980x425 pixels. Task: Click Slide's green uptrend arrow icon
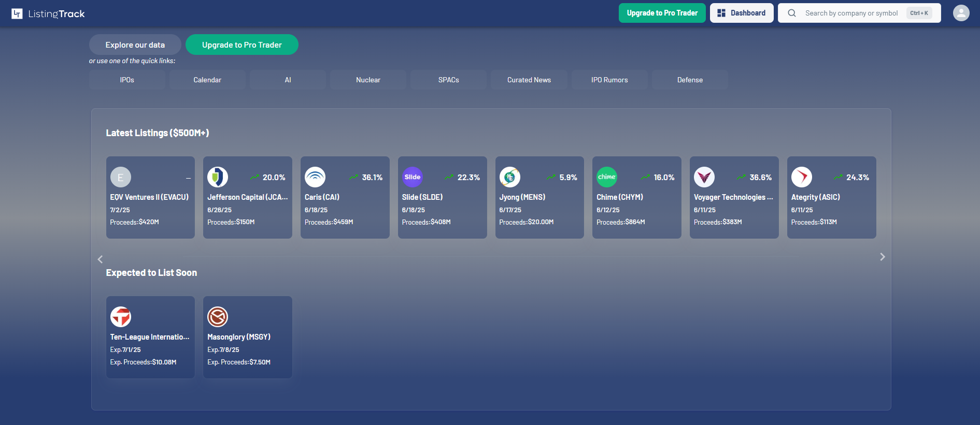(x=449, y=177)
